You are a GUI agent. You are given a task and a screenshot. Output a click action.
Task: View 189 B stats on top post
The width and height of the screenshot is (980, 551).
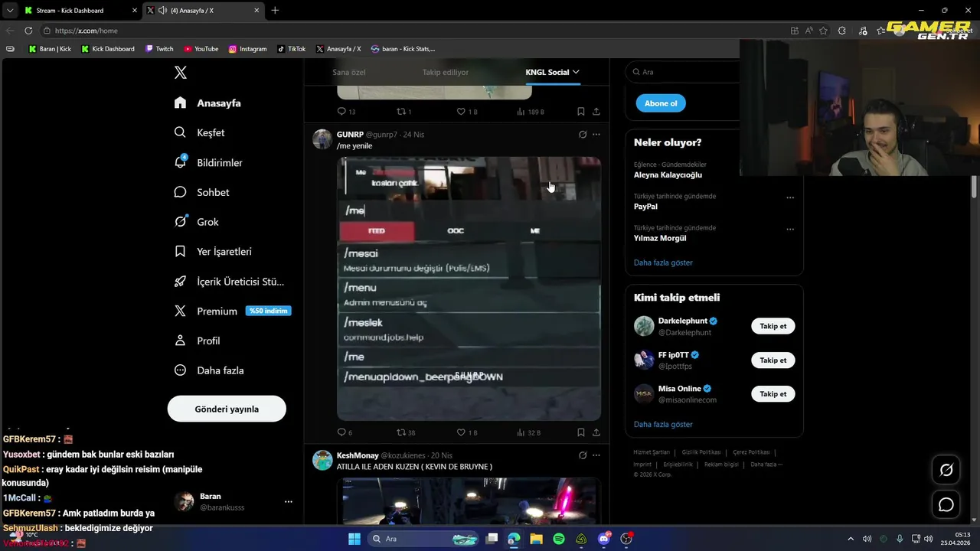pos(531,112)
